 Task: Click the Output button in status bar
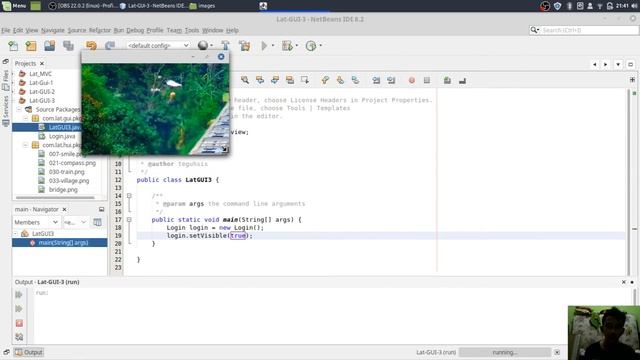pyautogui.click(x=29, y=352)
